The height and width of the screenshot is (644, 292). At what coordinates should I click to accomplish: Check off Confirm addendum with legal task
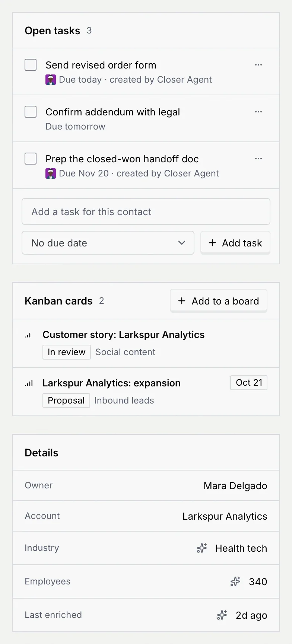point(31,112)
